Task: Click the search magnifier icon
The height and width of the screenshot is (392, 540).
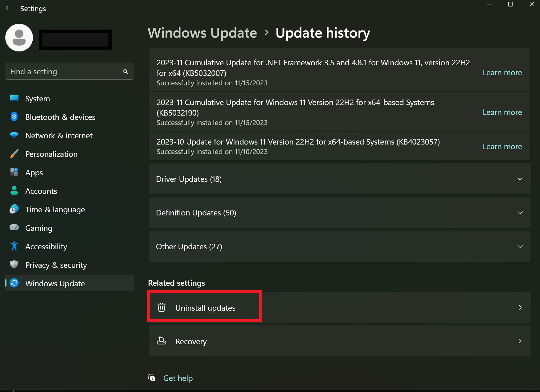Action: 125,71
